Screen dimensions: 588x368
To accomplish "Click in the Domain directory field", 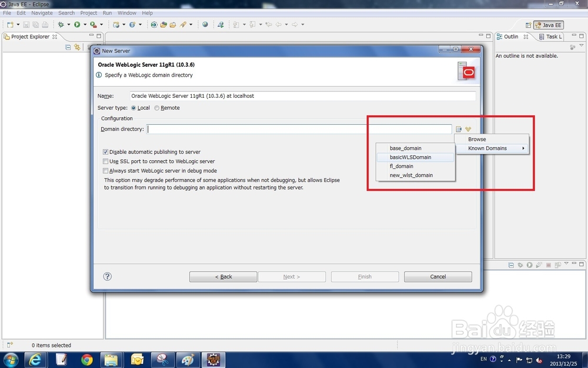I will pos(299,129).
